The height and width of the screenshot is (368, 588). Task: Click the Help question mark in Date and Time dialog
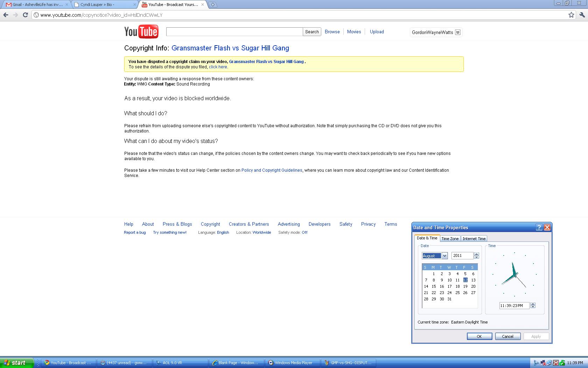[x=539, y=227]
